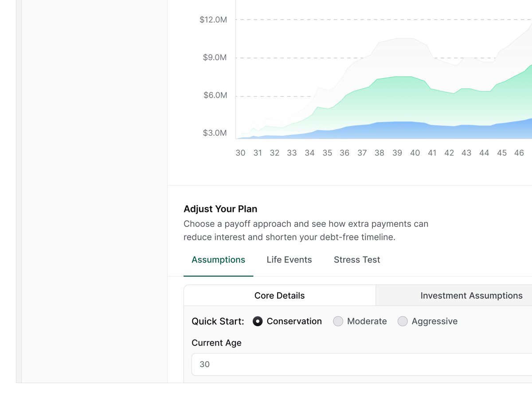Switch to the Assumptions tab
Viewport: 532px width, 399px height.
[218, 260]
